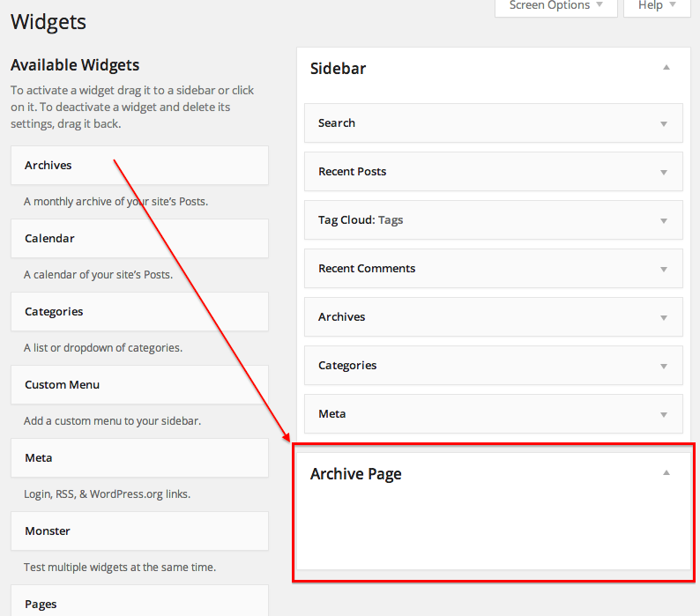The width and height of the screenshot is (700, 616).
Task: Select the Calendar available widget
Action: coord(139,238)
